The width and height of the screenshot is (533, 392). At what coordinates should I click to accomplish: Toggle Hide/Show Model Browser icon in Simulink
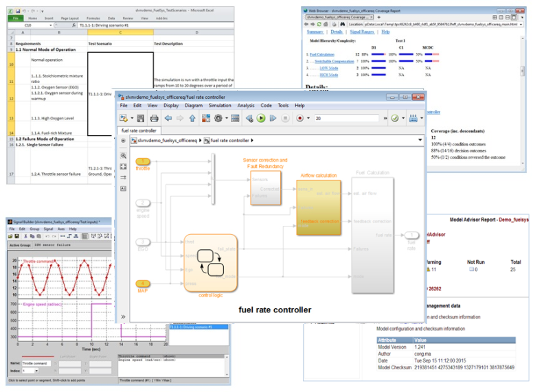tap(123, 141)
